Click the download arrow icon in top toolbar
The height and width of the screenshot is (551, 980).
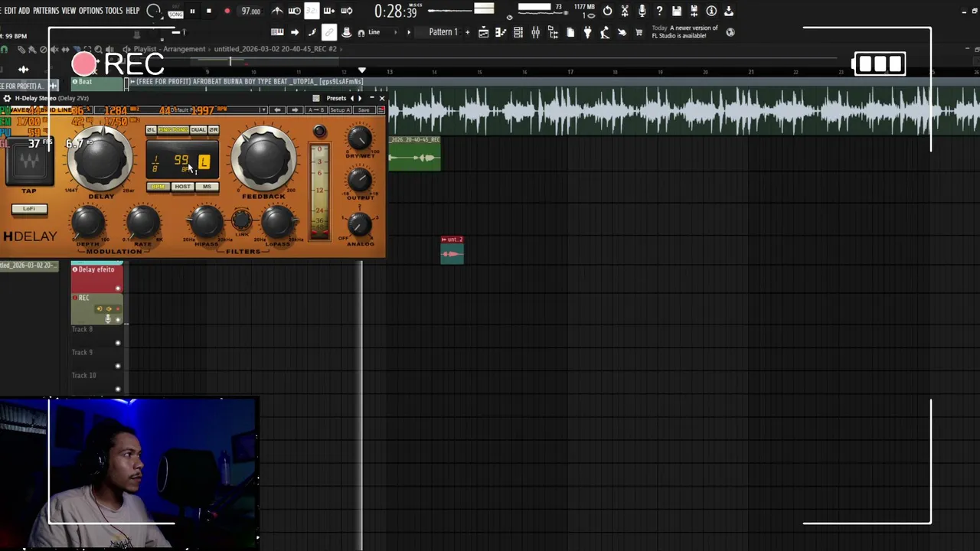(729, 11)
